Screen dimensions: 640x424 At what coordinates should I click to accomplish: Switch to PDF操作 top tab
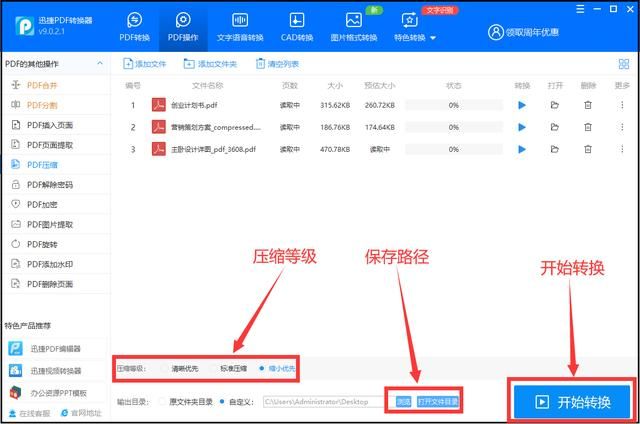coord(183,26)
